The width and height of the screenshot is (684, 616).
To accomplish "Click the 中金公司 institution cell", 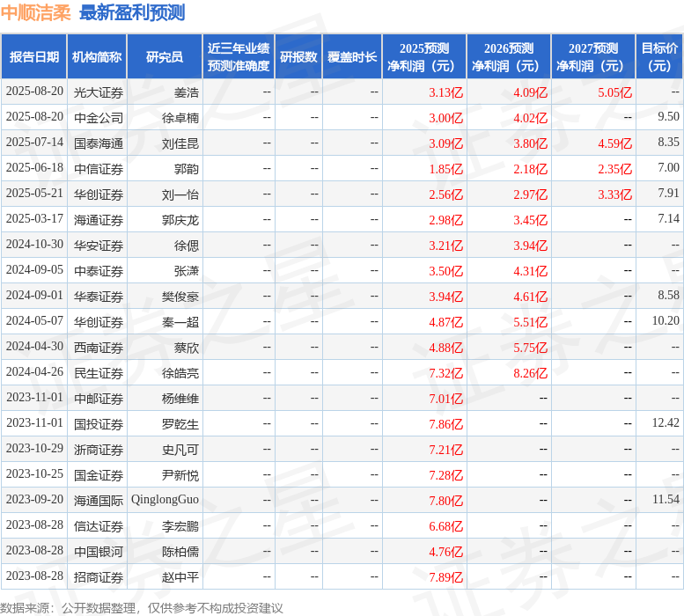I will pyautogui.click(x=99, y=118).
